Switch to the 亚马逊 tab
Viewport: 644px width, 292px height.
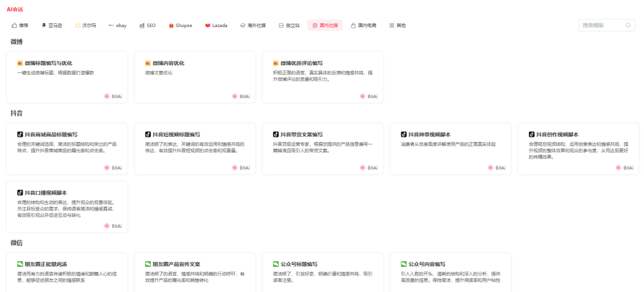[x=52, y=26]
